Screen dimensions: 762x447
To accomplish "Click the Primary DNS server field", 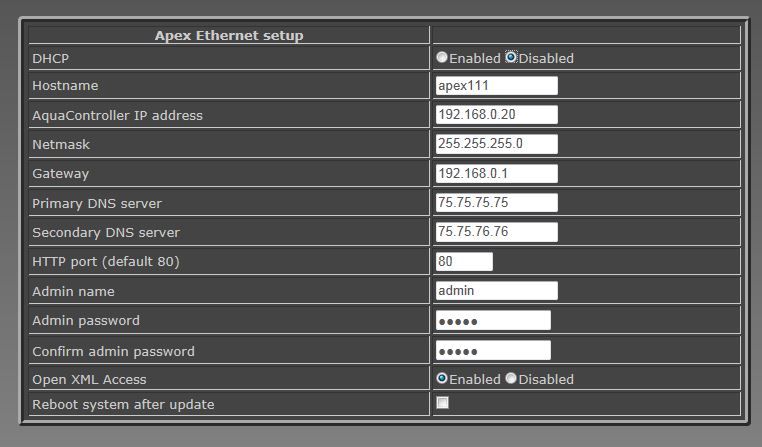I will pyautogui.click(x=497, y=203).
